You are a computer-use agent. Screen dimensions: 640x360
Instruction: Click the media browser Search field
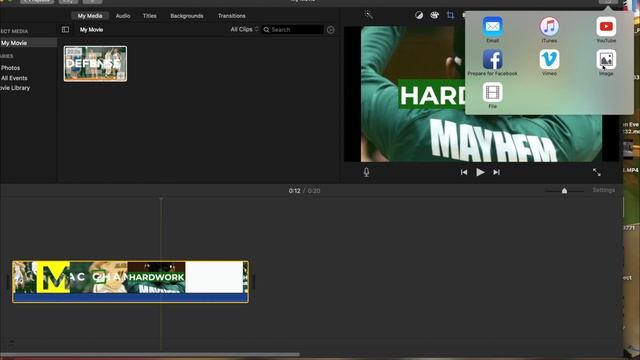(292, 29)
